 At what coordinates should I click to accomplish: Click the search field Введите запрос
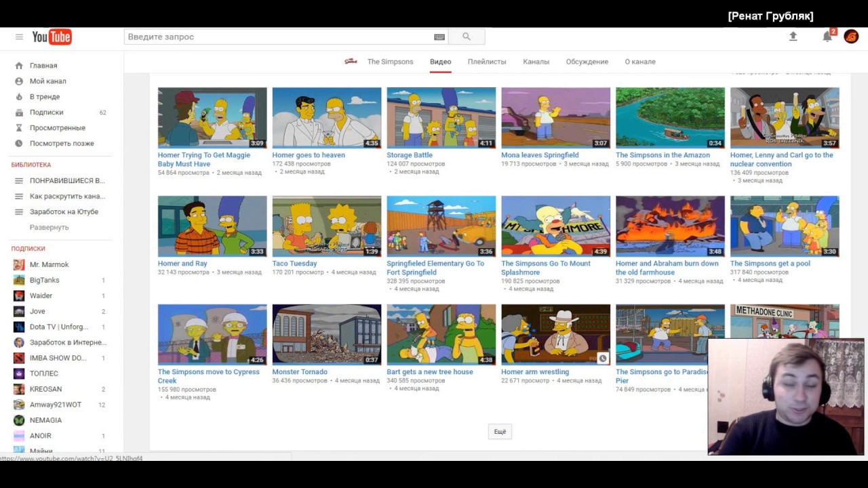278,37
